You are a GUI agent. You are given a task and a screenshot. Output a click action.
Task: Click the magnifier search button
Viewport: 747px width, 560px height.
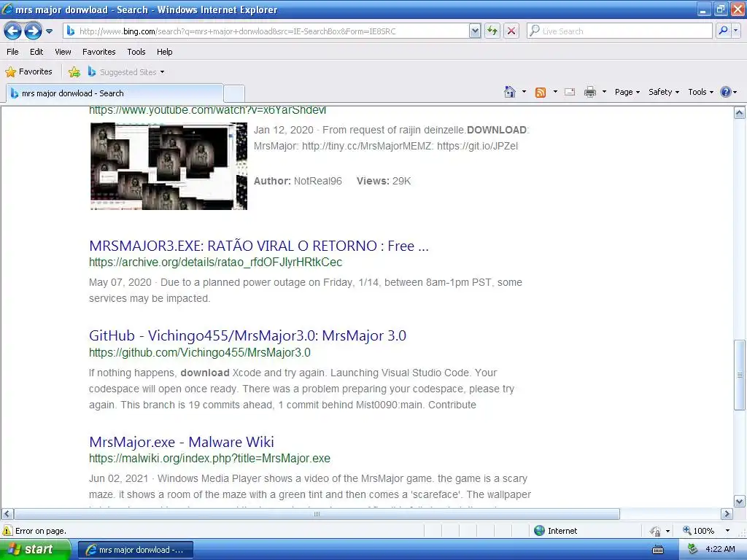point(723,31)
